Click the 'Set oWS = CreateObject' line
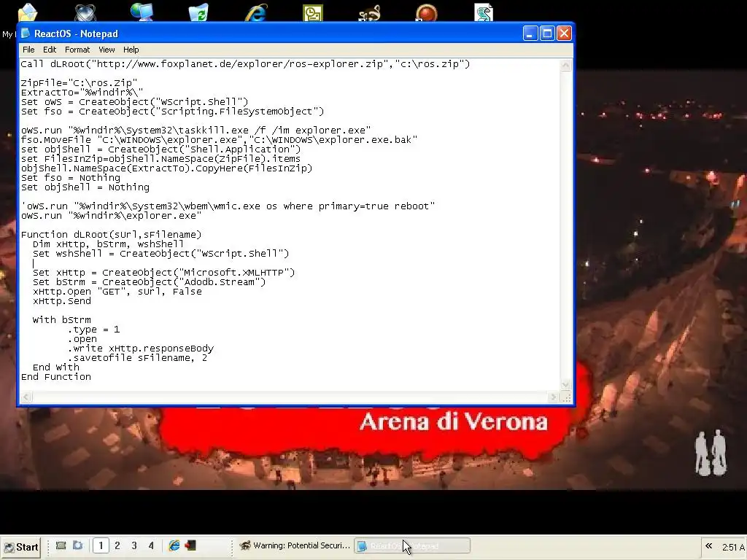747x560 pixels. click(135, 102)
